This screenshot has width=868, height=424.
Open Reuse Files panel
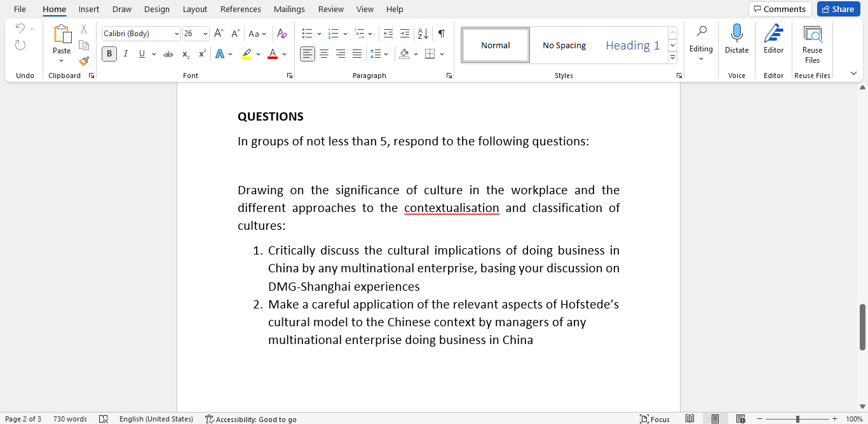812,44
